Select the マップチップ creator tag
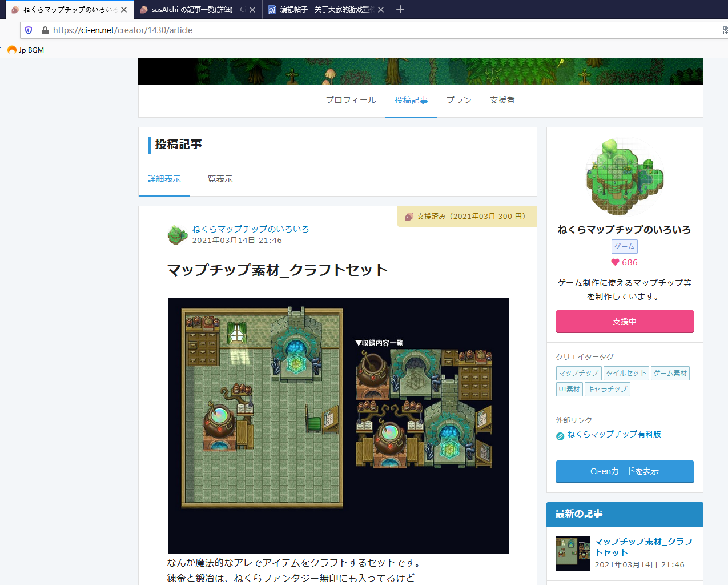 pos(578,373)
